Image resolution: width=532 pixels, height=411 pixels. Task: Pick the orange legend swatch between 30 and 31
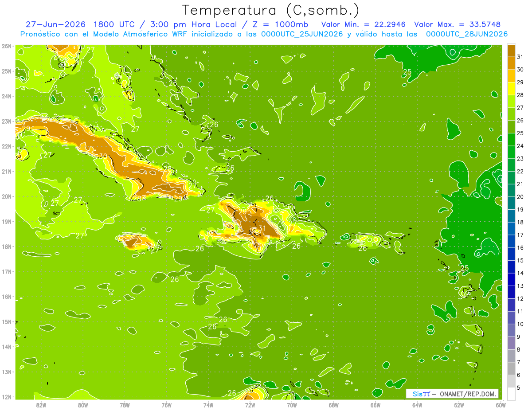511,63
